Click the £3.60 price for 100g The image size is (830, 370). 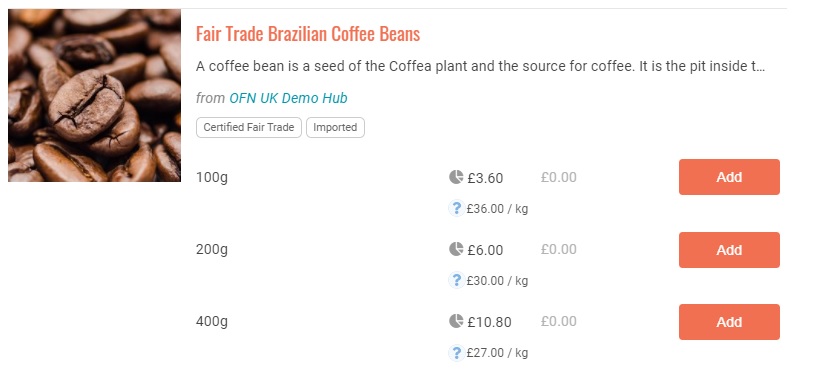(485, 178)
